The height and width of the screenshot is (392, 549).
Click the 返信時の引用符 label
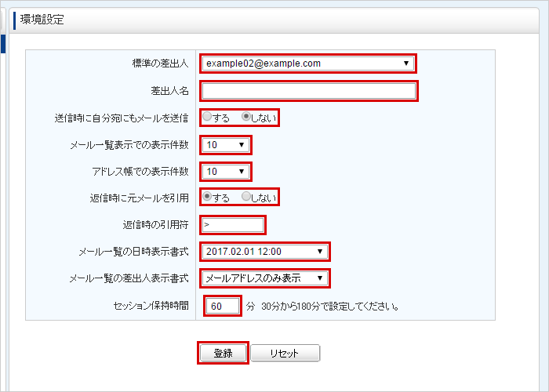[x=155, y=225]
